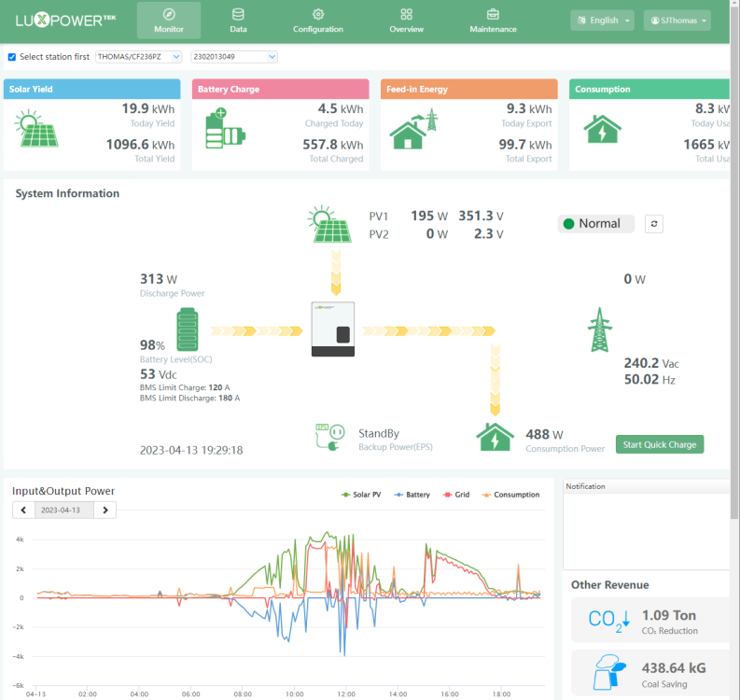This screenshot has width=740, height=700.
Task: Go to previous day in chart
Action: 23,511
